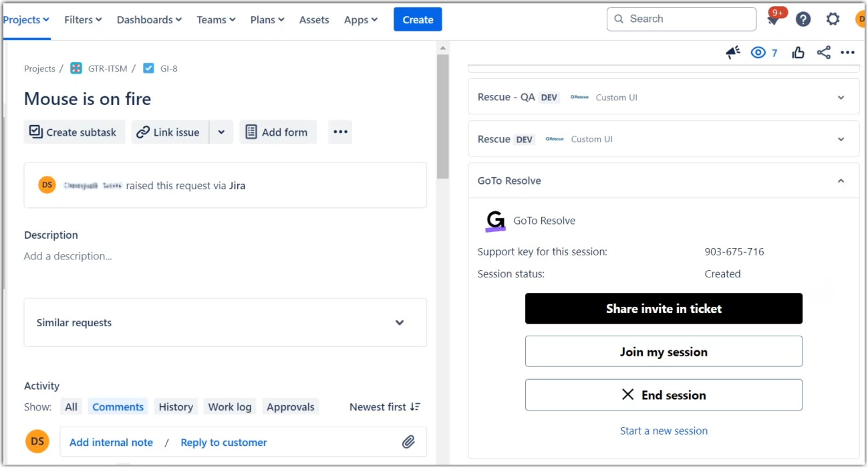868x468 pixels.
Task: Toggle the watch eye icon
Action: click(758, 53)
